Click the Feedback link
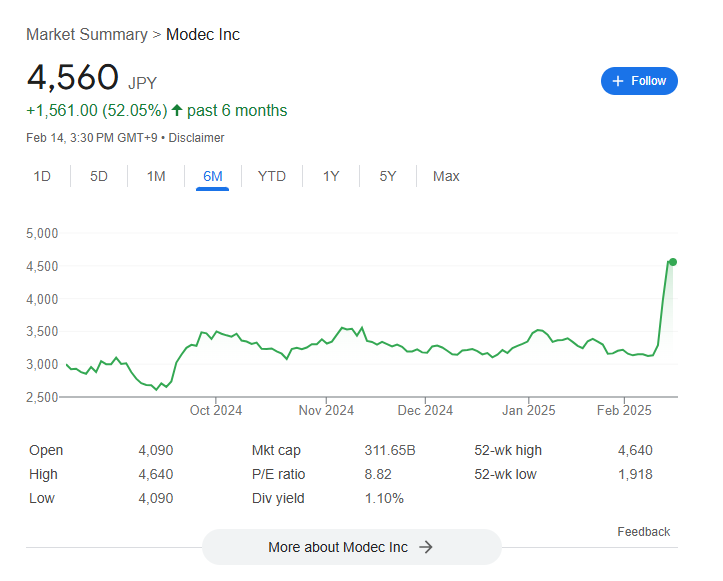The image size is (723, 581). pos(643,532)
